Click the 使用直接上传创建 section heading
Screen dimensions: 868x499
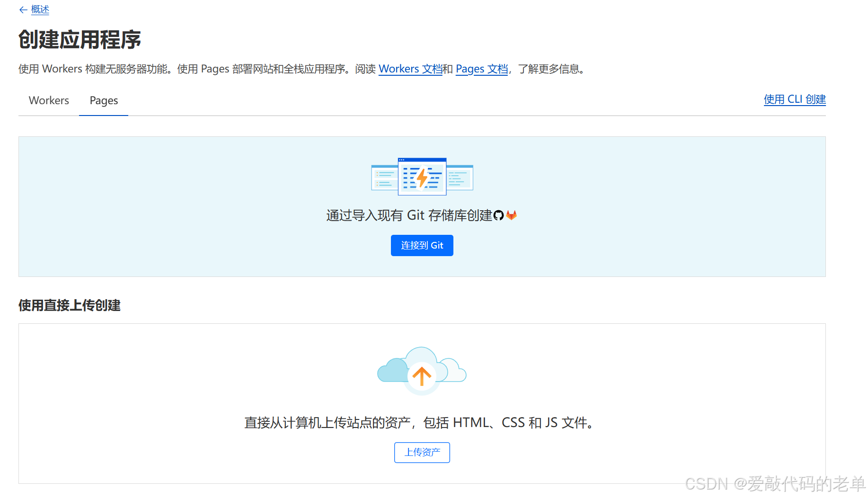[69, 306]
